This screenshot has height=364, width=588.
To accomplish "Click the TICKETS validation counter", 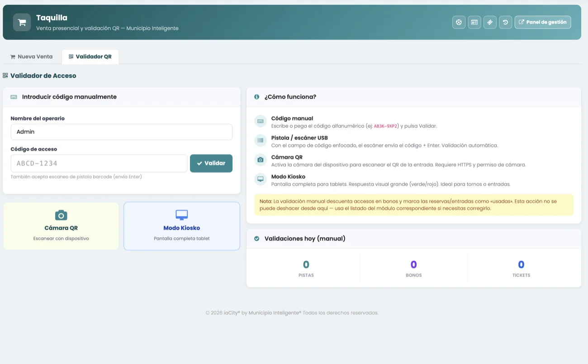I will click(521, 268).
